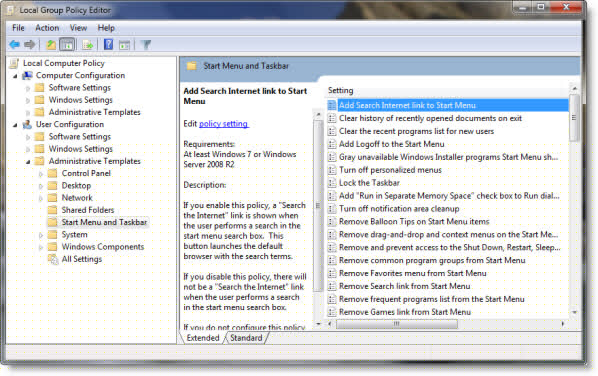Switch to the Standard tab
Viewport: 598px width, 376px height.
click(246, 338)
